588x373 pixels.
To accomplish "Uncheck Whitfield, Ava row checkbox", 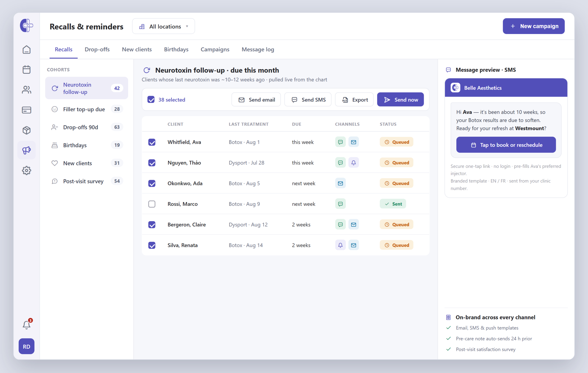I will (152, 142).
